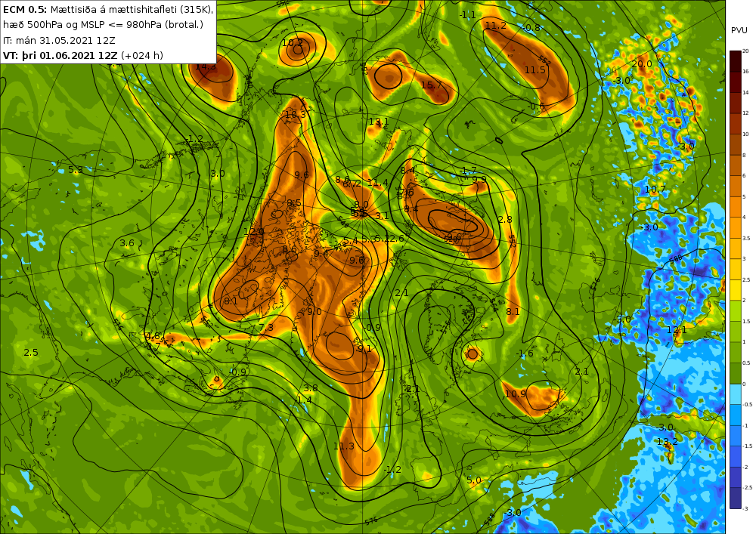
Task: Click the '16' tick label on the color scale
Action: click(x=745, y=71)
